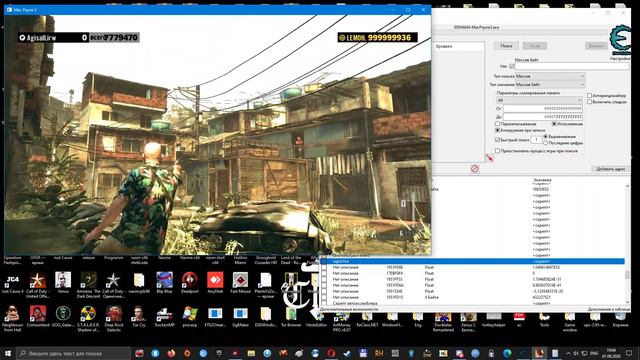Image resolution: width=640 pixels, height=360 pixels.
Task: Open ArtMoney PRO desktop shortcut
Action: [x=342, y=322]
